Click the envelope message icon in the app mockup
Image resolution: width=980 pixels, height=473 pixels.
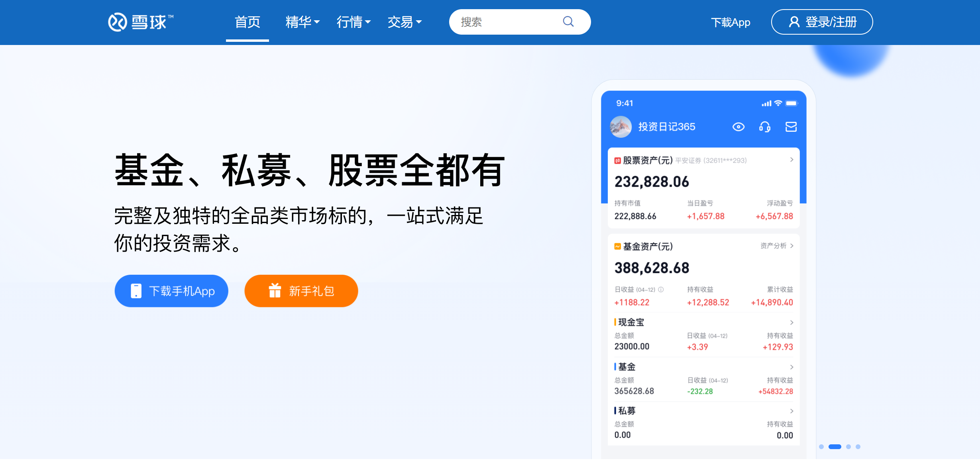point(791,127)
